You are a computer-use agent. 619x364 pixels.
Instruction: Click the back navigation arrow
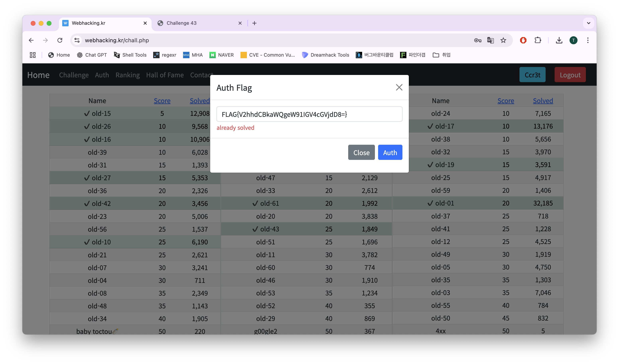(31, 40)
